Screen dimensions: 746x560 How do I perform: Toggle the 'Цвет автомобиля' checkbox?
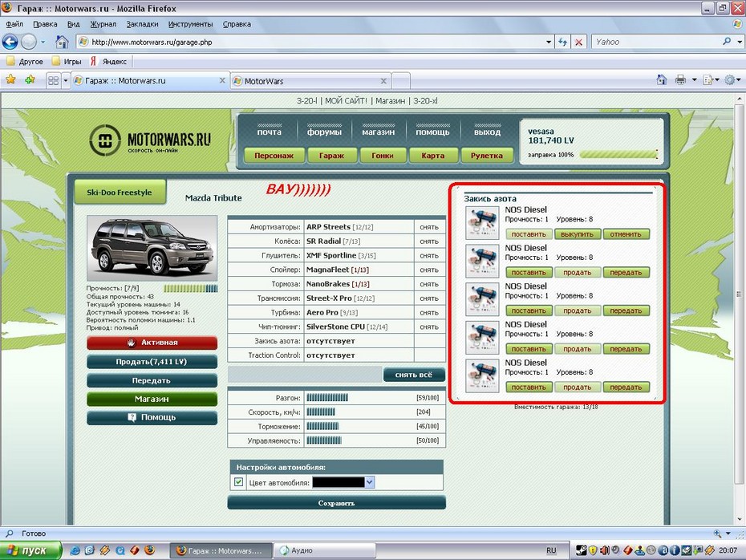(239, 482)
